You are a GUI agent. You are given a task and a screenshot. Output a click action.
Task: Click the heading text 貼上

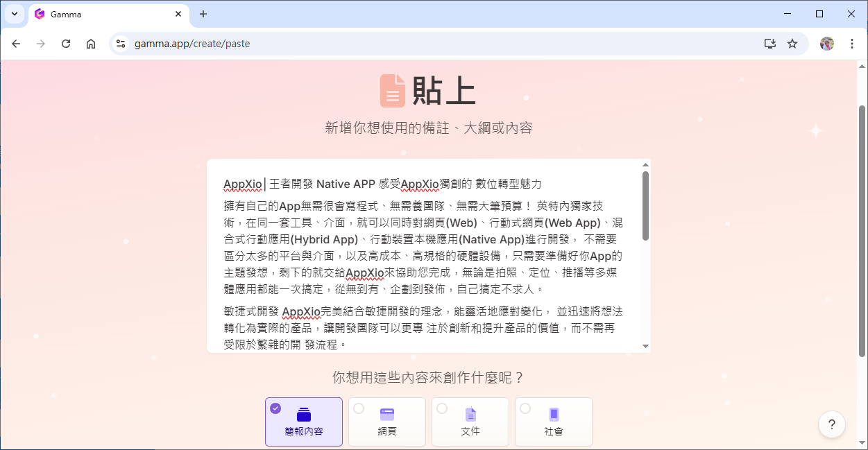point(444,91)
